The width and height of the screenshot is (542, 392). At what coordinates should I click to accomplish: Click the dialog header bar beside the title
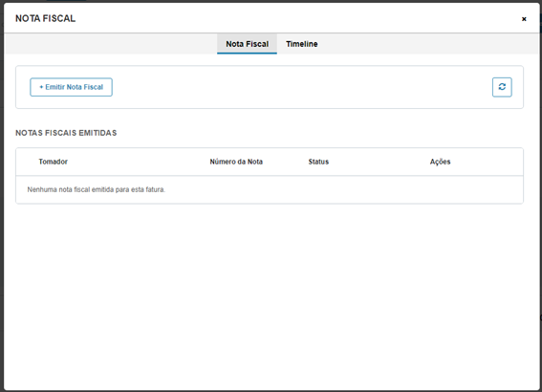(297, 19)
